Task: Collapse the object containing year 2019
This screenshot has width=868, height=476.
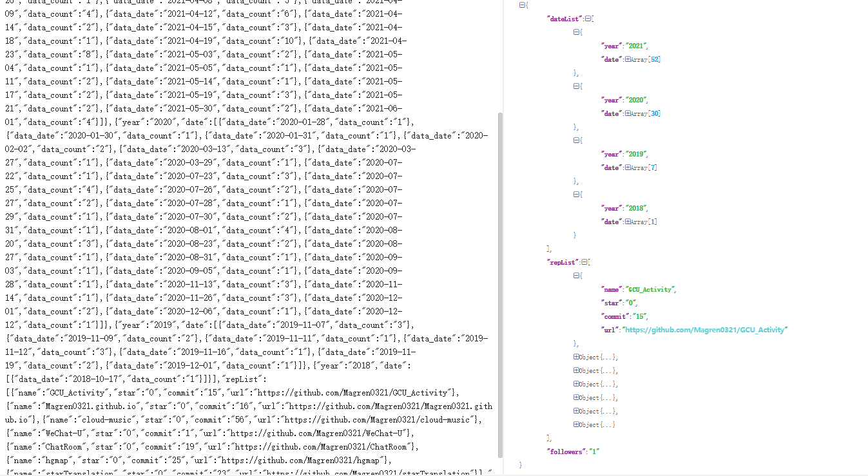Action: click(x=576, y=140)
